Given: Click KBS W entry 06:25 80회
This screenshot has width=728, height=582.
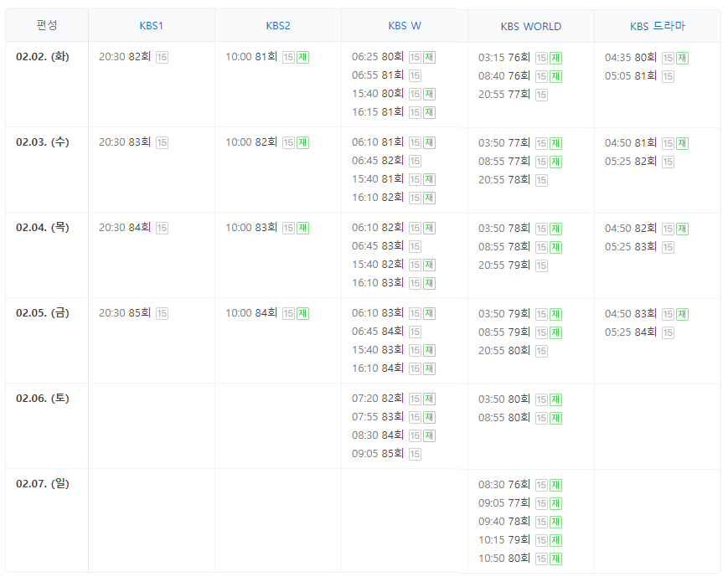Looking at the screenshot, I should [378, 57].
